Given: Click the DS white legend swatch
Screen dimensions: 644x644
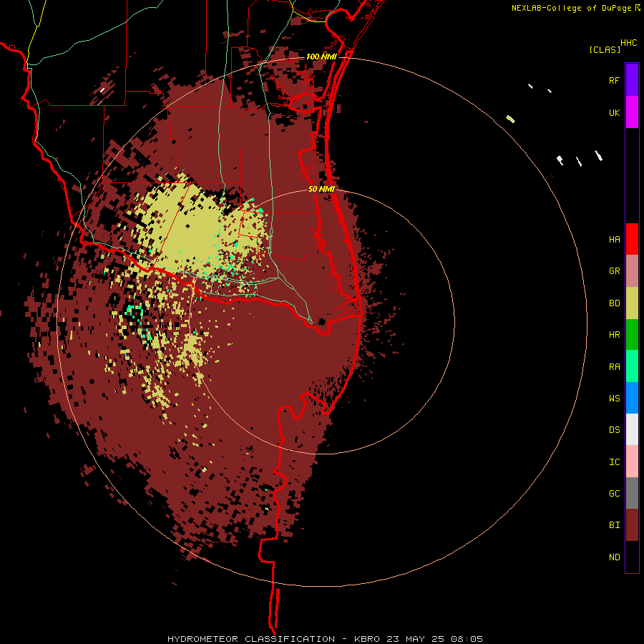Looking at the screenshot, I should pos(632,429).
